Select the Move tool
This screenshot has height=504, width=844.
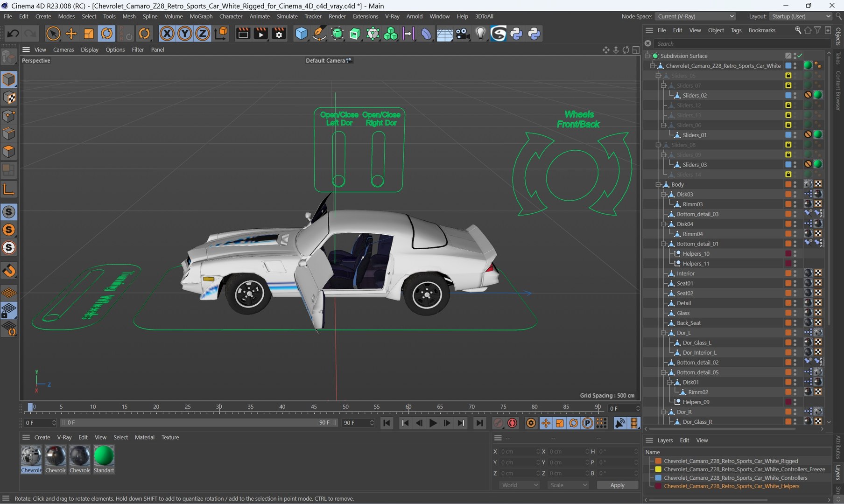pos(71,34)
